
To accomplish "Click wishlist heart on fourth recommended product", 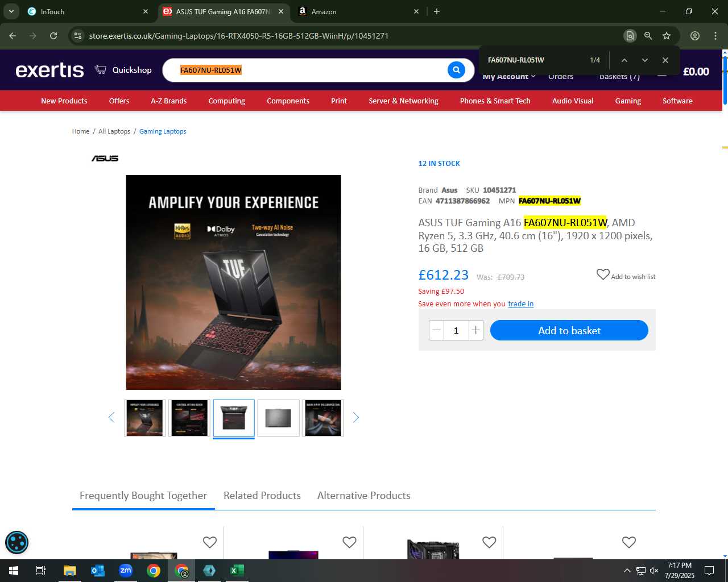I will (x=629, y=542).
